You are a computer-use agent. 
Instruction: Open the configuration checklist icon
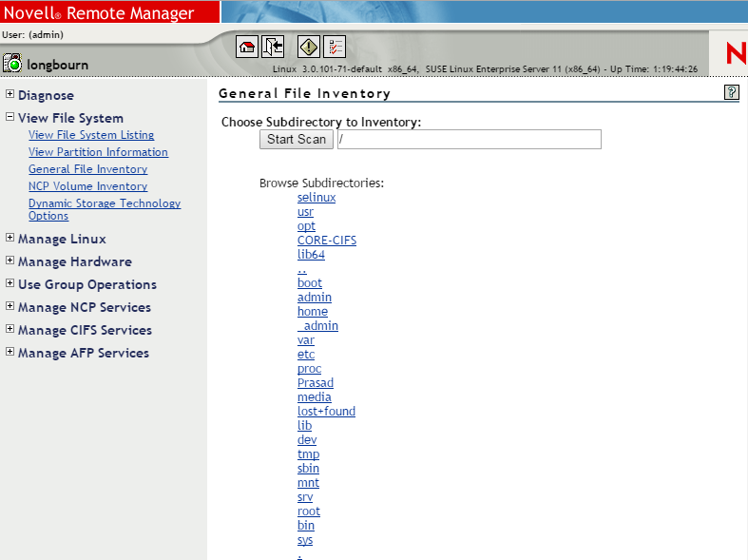[x=335, y=47]
